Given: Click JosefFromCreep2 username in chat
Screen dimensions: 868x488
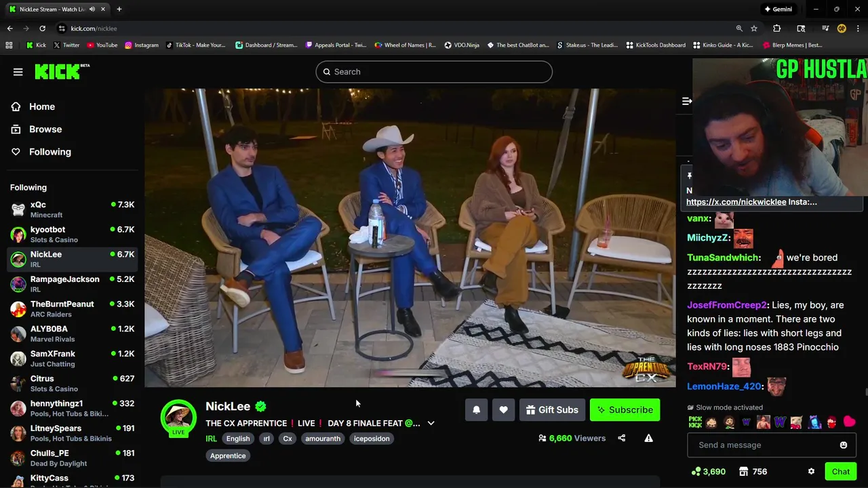Looking at the screenshot, I should [x=727, y=305].
